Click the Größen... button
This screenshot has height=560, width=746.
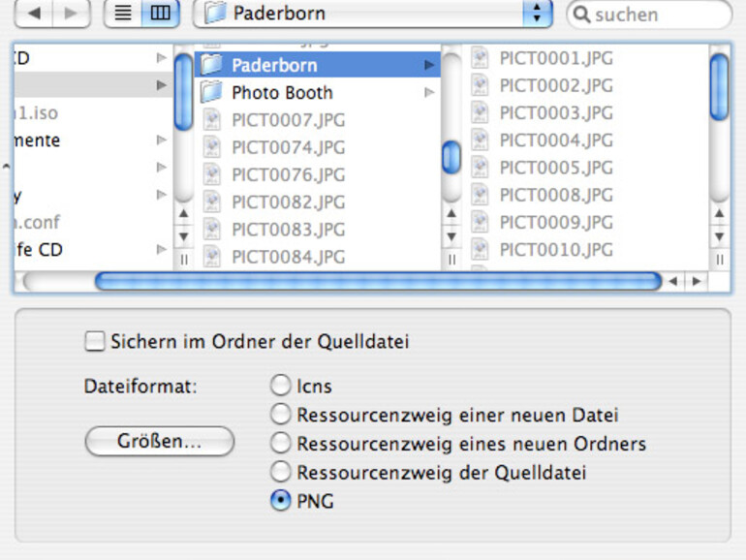(160, 441)
